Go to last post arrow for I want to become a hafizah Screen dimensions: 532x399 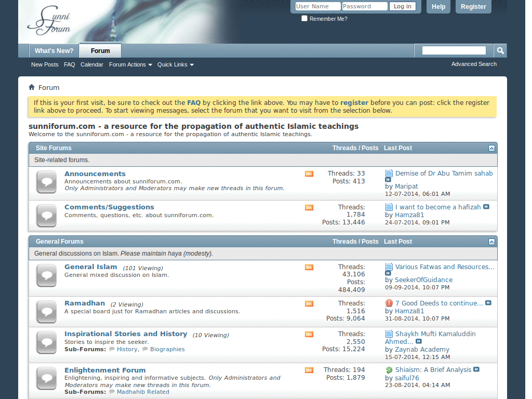486,207
